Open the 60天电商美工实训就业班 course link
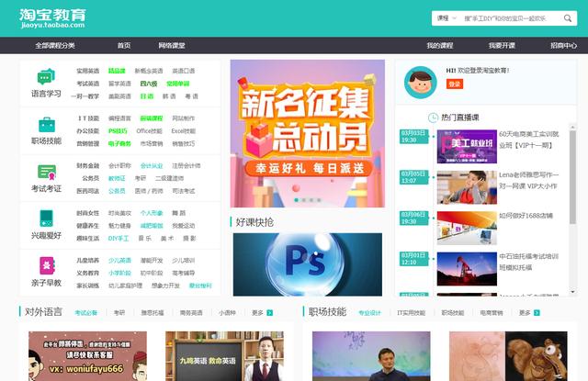Viewport: 588px width, 381px height. [529, 140]
